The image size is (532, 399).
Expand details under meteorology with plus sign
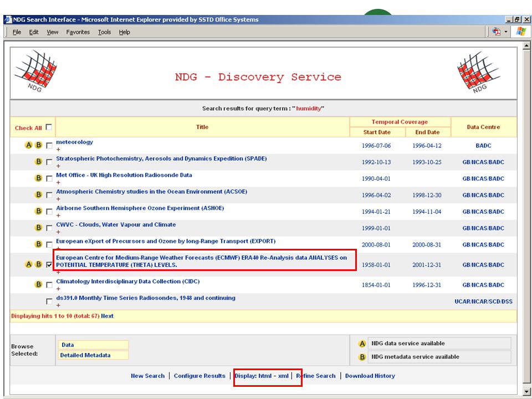tap(58, 149)
